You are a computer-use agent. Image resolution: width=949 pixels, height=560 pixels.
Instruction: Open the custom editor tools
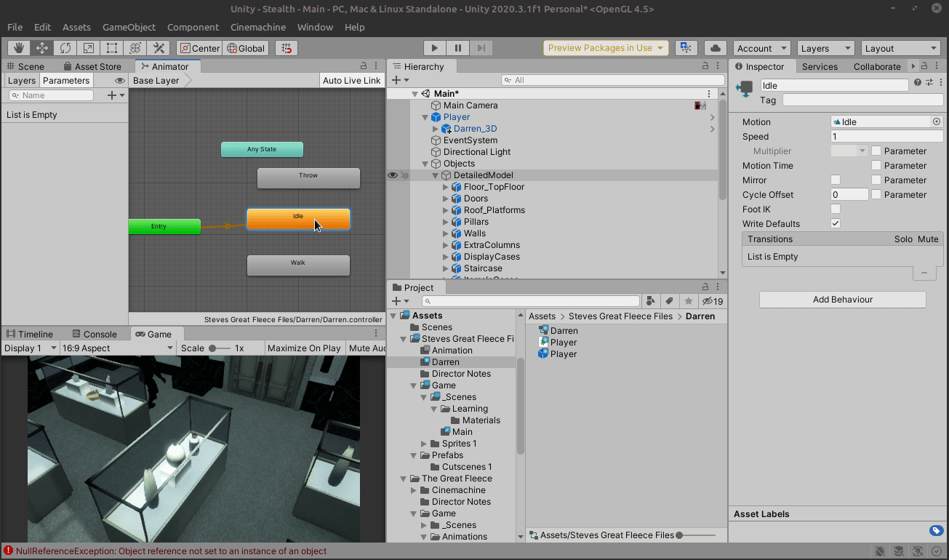(x=159, y=48)
